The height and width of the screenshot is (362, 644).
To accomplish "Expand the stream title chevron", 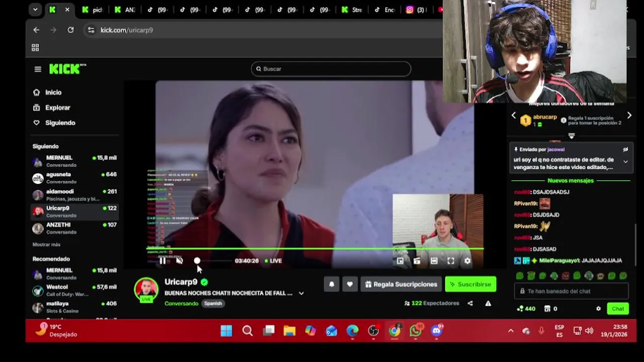I will tap(301, 293).
